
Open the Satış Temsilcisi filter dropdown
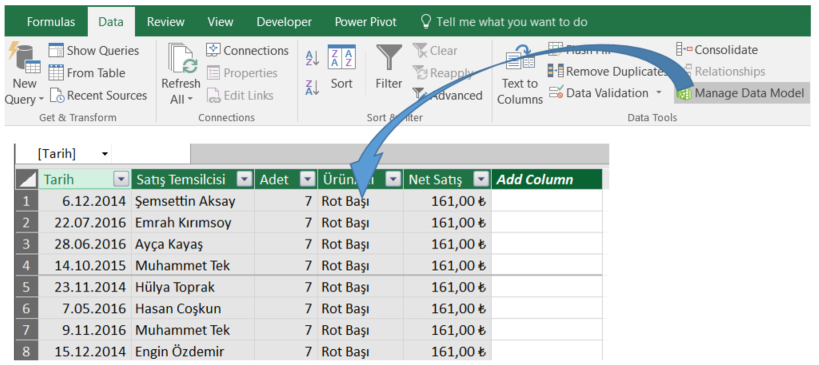244,180
